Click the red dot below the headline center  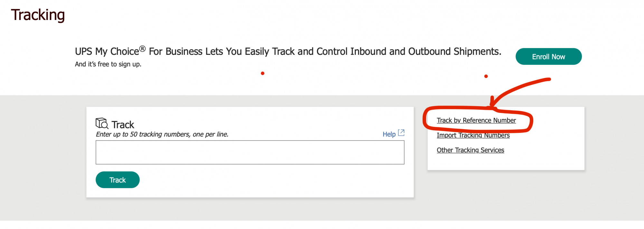tap(262, 74)
